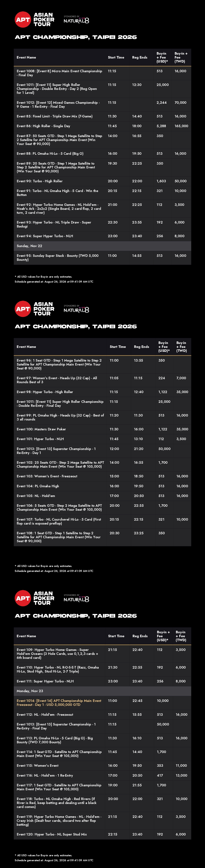Click the third Asian Poker Tour wordmark
The width and height of the screenshot is (205, 868).
point(44,598)
